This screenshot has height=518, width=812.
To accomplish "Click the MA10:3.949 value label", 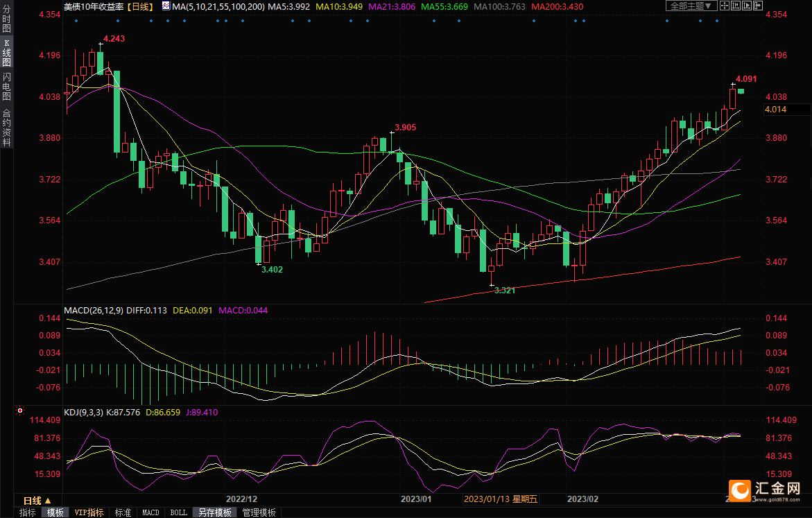I will (x=339, y=7).
